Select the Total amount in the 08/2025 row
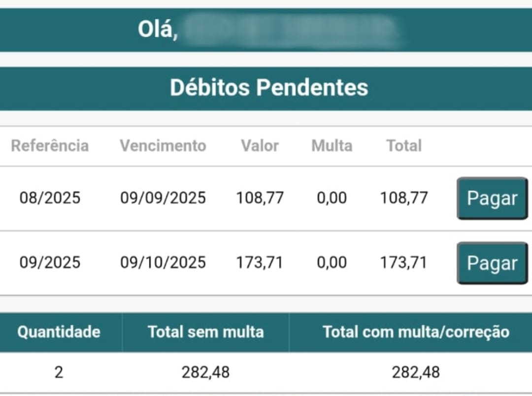This screenshot has height=396, width=532. [x=403, y=198]
